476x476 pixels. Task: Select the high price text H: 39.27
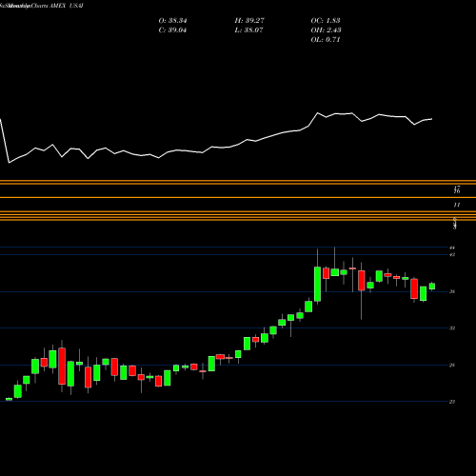pyautogui.click(x=249, y=21)
